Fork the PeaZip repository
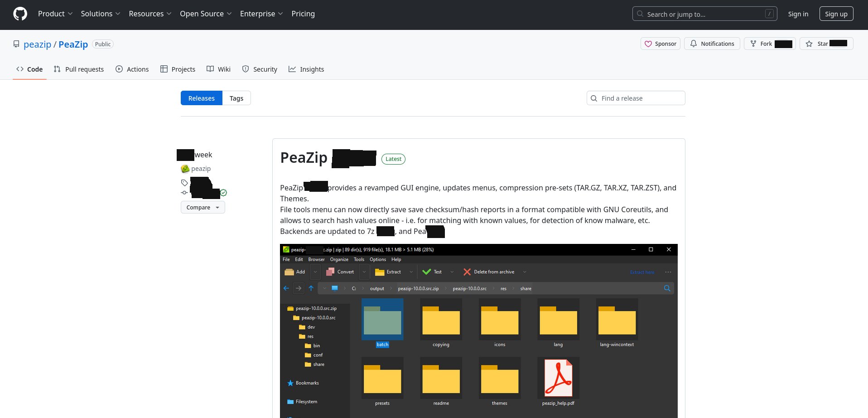Image resolution: width=868 pixels, height=418 pixels. click(x=769, y=44)
